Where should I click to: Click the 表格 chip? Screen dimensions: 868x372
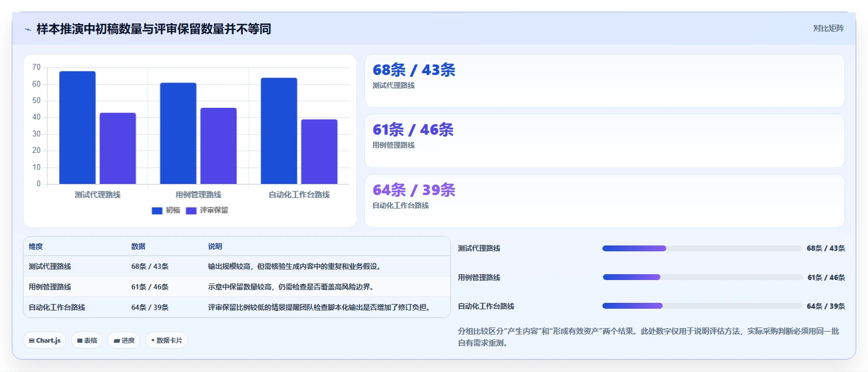point(87,340)
